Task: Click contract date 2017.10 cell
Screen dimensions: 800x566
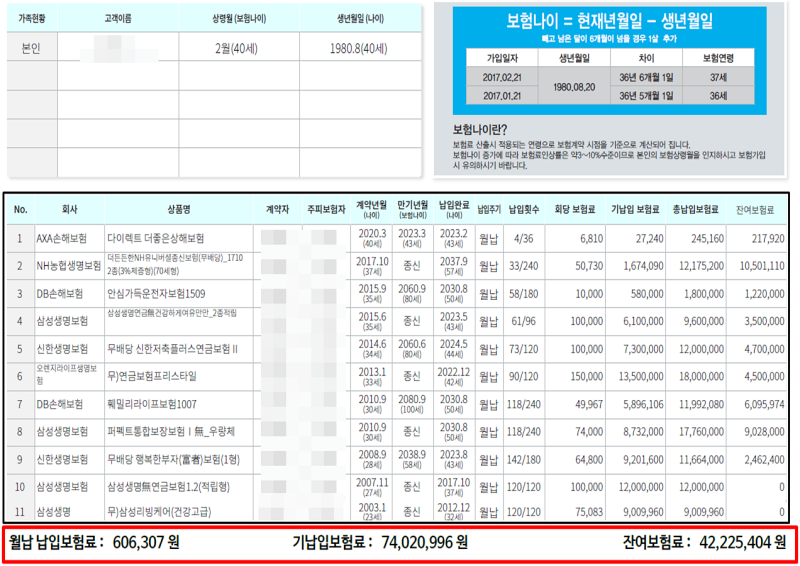Action: coord(372,265)
